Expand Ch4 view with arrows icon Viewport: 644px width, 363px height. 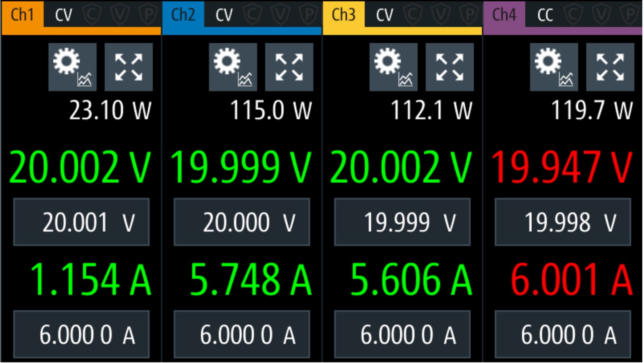point(610,67)
